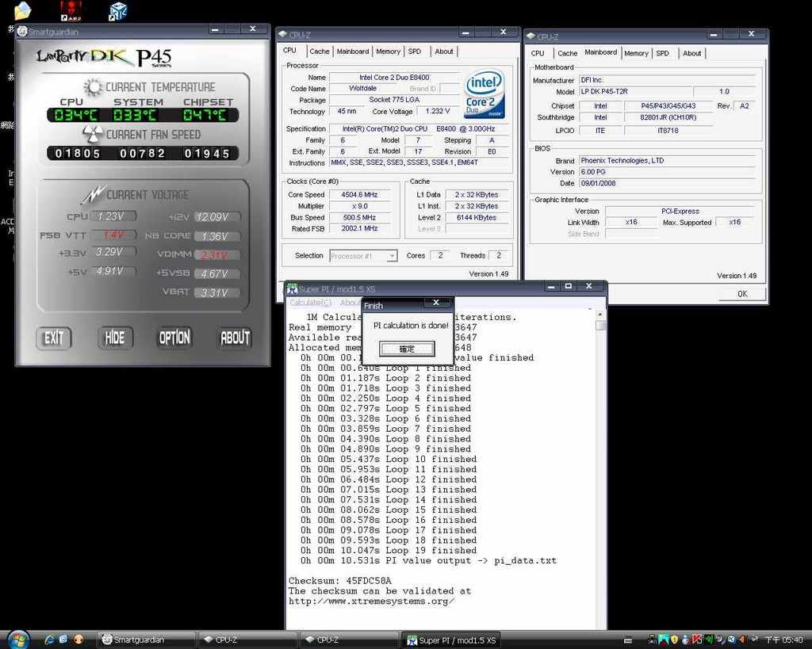The width and height of the screenshot is (812, 649).
Task: Open the SPD tab in right CPU-Z
Action: click(x=662, y=53)
